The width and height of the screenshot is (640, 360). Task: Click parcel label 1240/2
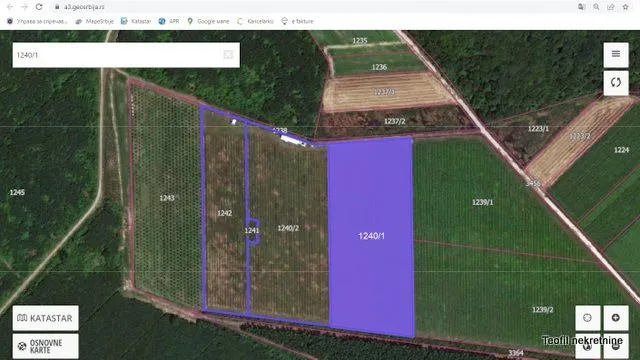click(288, 228)
